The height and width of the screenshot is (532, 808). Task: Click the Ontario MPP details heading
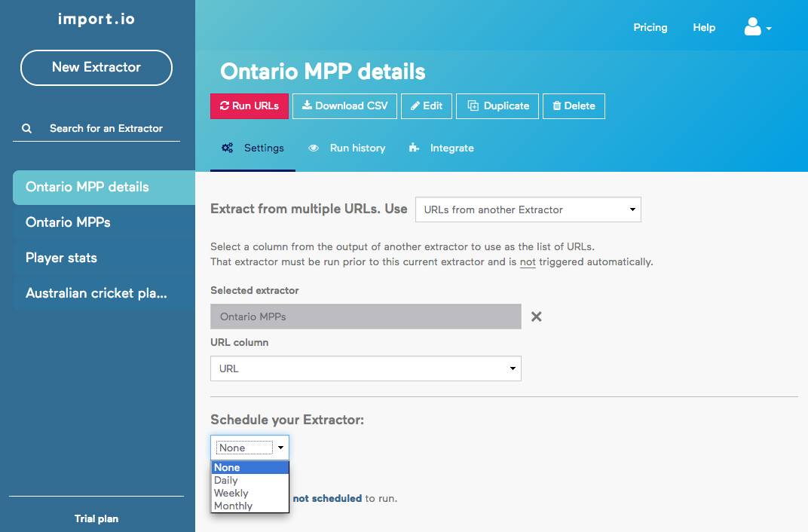(323, 72)
